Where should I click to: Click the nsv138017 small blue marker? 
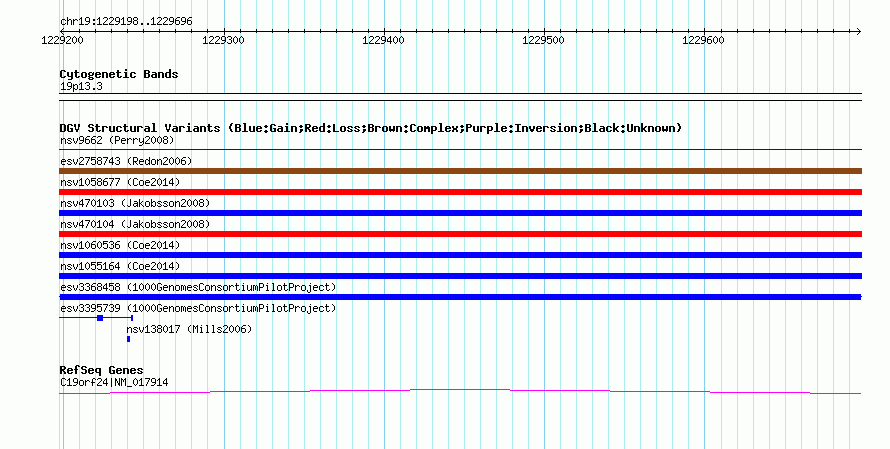[x=128, y=339]
